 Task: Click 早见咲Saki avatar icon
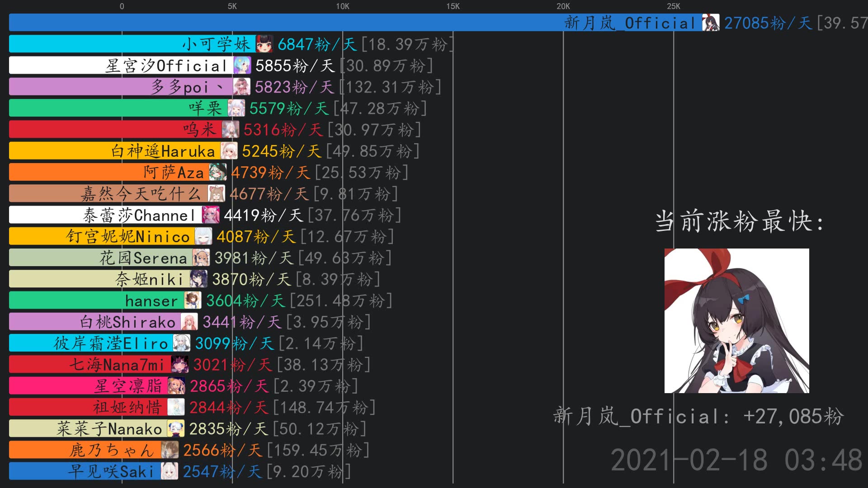170,471
